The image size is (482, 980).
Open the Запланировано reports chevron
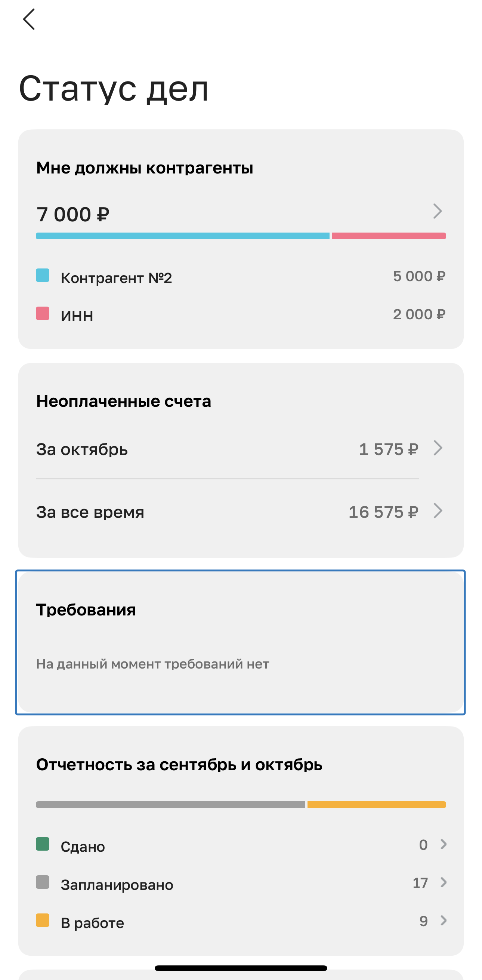pyautogui.click(x=443, y=882)
